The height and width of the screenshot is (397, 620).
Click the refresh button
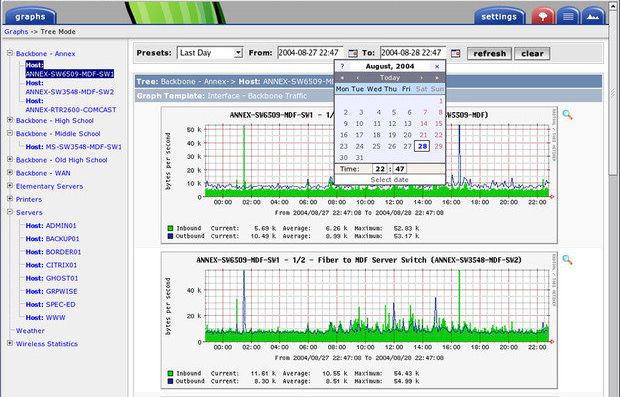tap(489, 53)
